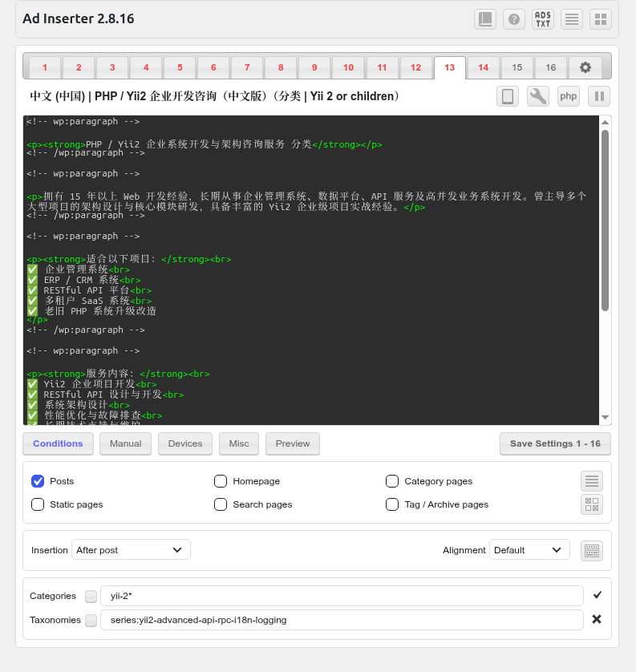Enable the Search pages checkbox

point(221,504)
